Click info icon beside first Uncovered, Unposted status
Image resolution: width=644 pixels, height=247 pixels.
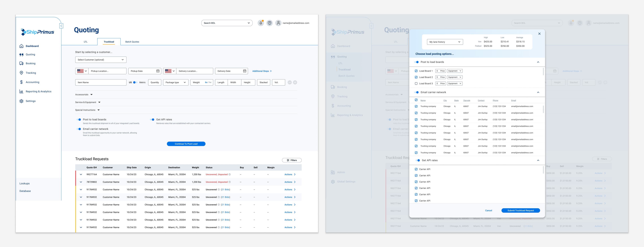(229, 174)
